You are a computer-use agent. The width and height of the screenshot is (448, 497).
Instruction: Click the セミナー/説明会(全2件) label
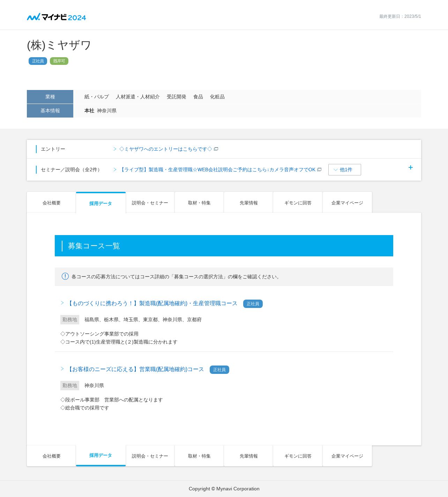click(x=72, y=170)
